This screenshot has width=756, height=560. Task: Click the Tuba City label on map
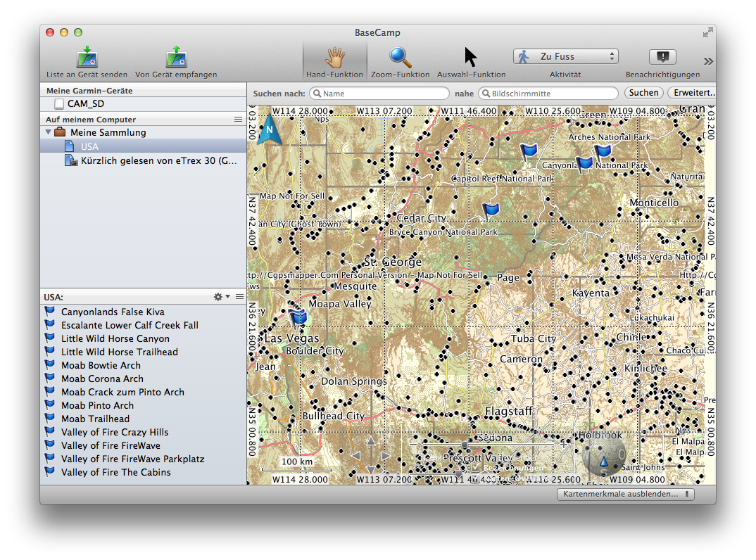click(534, 339)
